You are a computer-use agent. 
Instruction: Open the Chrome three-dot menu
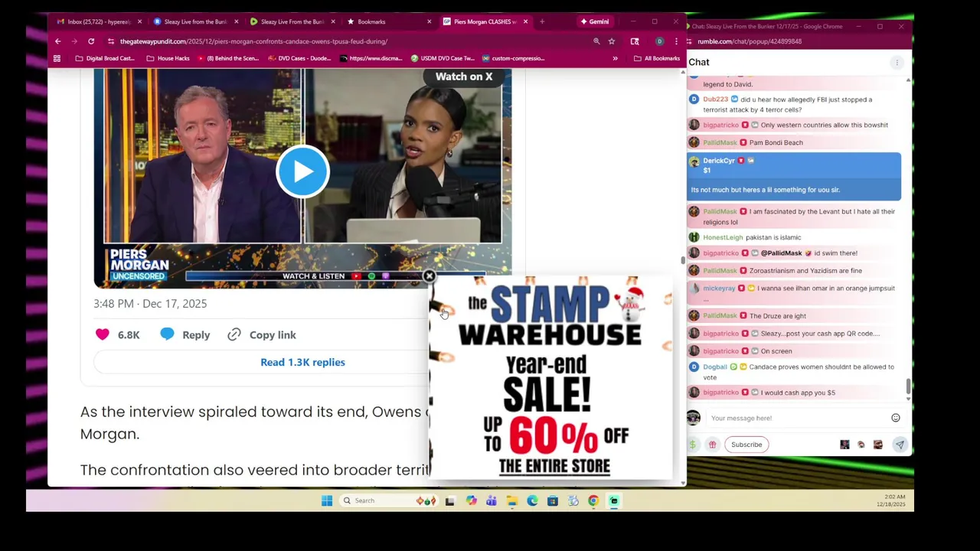click(675, 41)
